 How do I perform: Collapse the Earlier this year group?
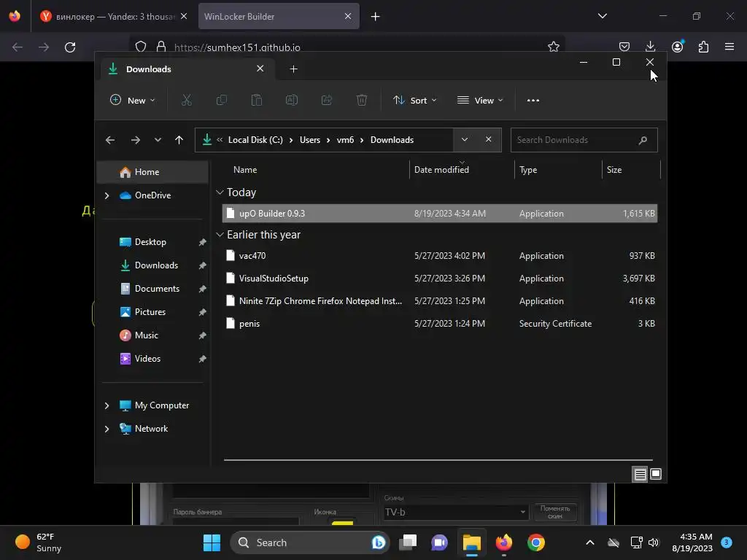pyautogui.click(x=220, y=235)
